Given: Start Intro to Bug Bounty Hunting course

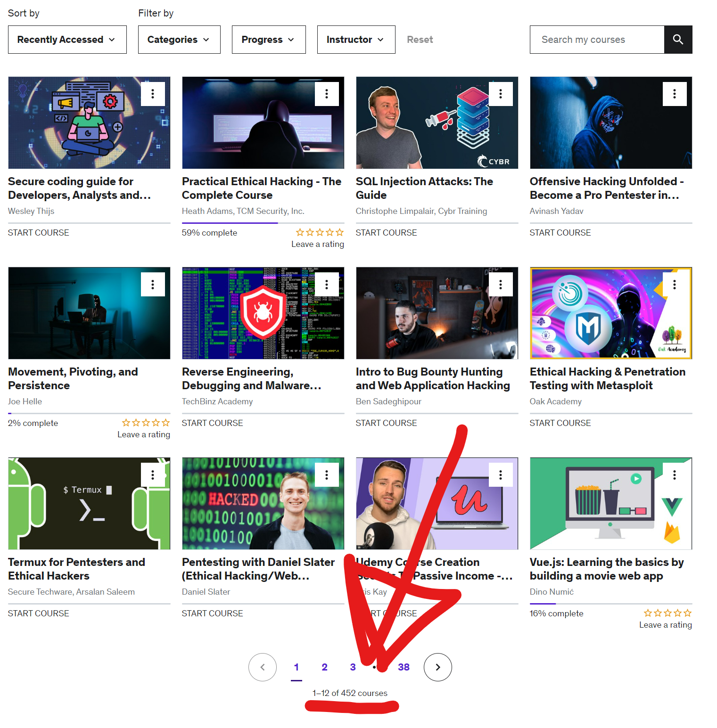Looking at the screenshot, I should [386, 423].
